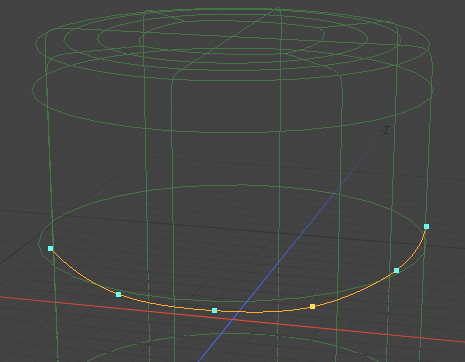Click curve segment between second and third cyan points

167,305
